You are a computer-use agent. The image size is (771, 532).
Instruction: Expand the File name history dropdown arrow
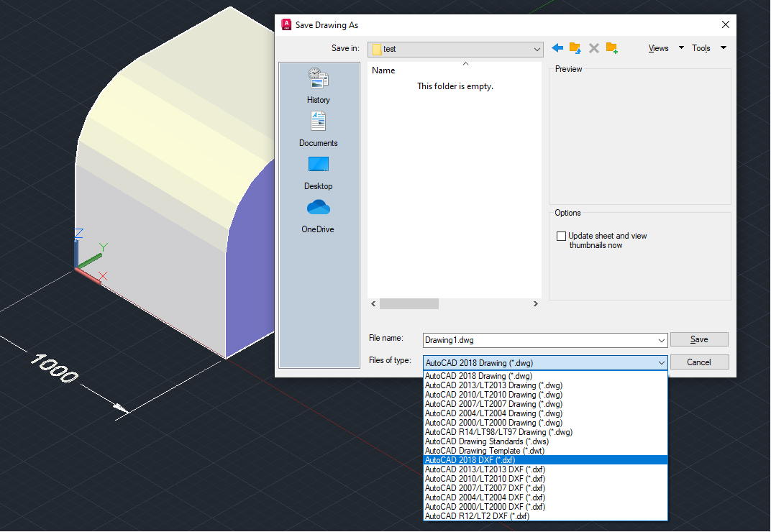click(x=662, y=340)
